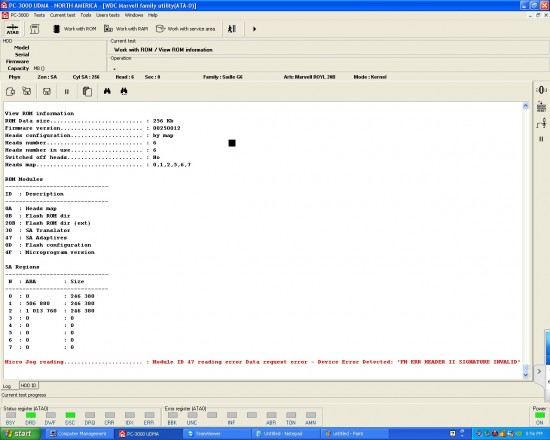This screenshot has height=440, width=550.
Task: Click the ATA0 port icon
Action: [13, 29]
